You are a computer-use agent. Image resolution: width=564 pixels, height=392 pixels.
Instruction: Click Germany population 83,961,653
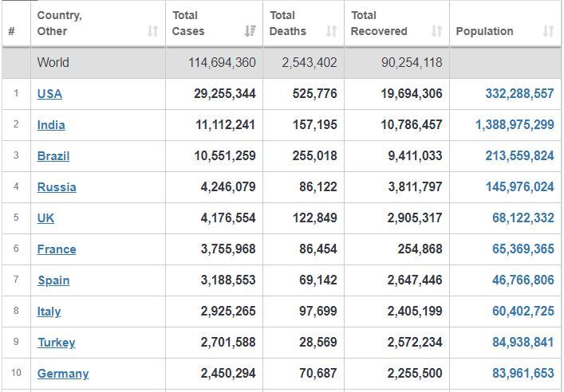[x=523, y=374]
